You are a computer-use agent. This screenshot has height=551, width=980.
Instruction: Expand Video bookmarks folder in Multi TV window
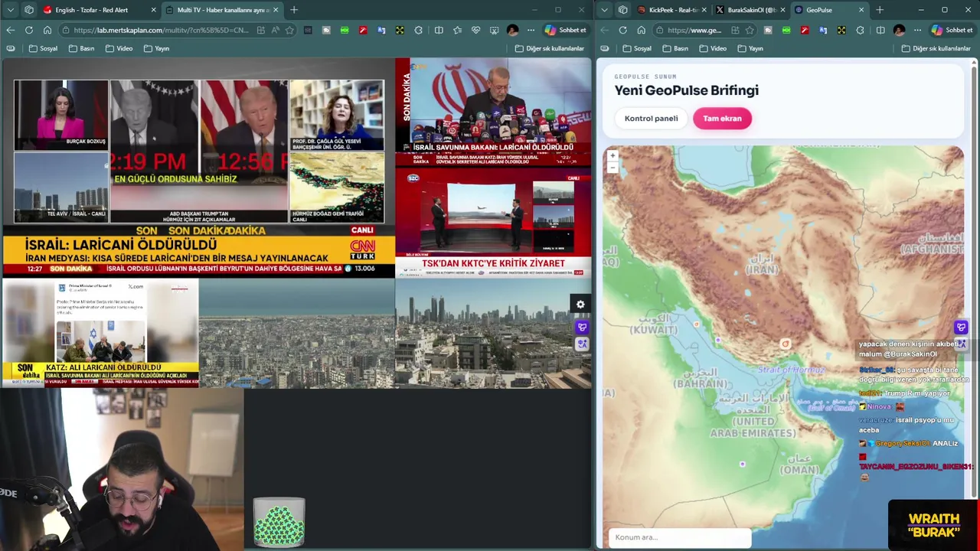click(x=119, y=48)
